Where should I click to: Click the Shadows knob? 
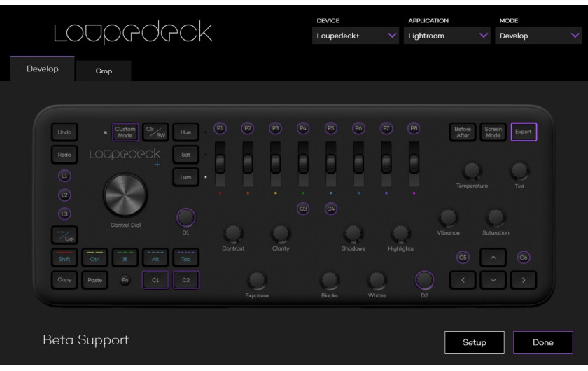[x=353, y=233]
